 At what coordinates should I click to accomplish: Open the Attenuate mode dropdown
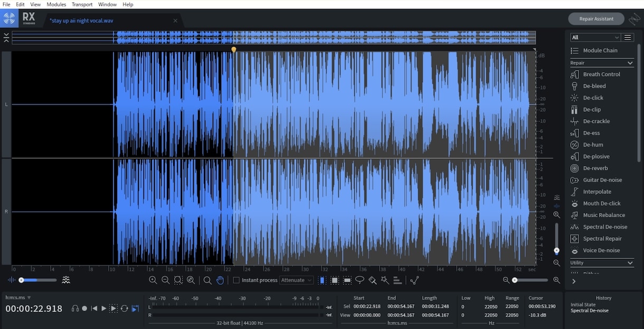click(x=297, y=280)
